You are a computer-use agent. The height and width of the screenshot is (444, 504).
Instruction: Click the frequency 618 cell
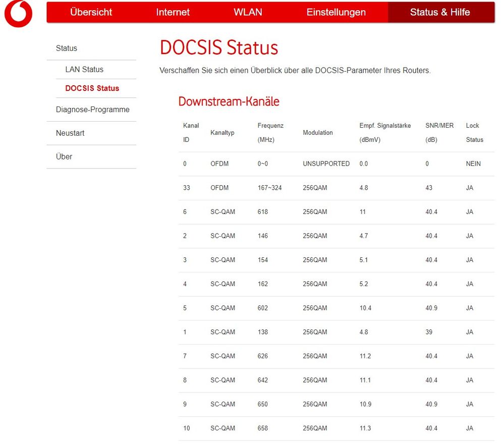tap(263, 212)
